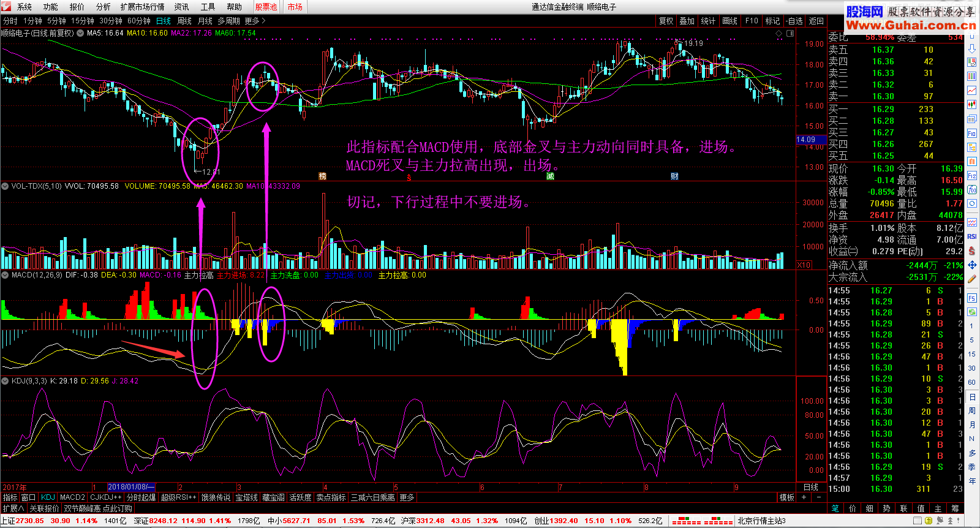Toggle the VOL-TDX indicator panel arrow
Screen dimensions: 980x528
5,186
